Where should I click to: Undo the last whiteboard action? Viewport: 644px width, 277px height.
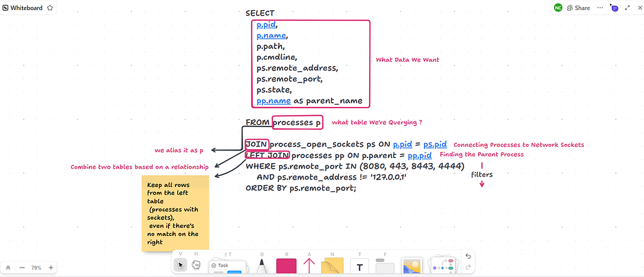pyautogui.click(x=468, y=256)
